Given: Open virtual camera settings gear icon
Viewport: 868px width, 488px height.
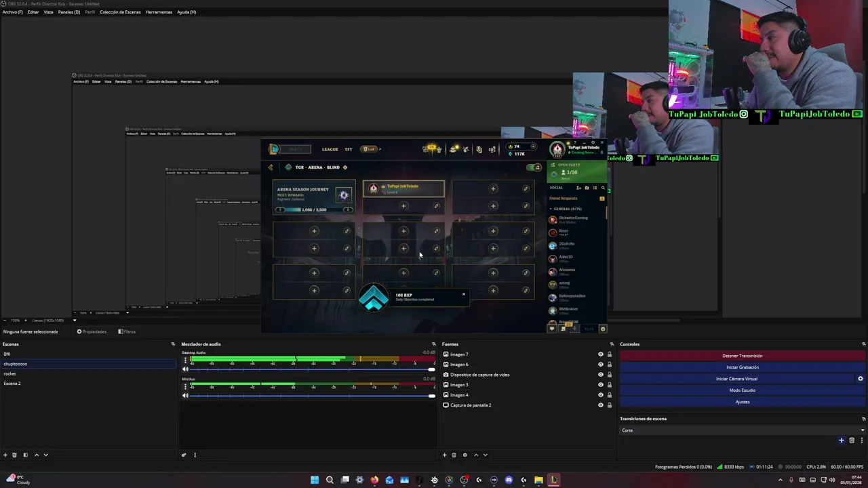Looking at the screenshot, I should 861,379.
